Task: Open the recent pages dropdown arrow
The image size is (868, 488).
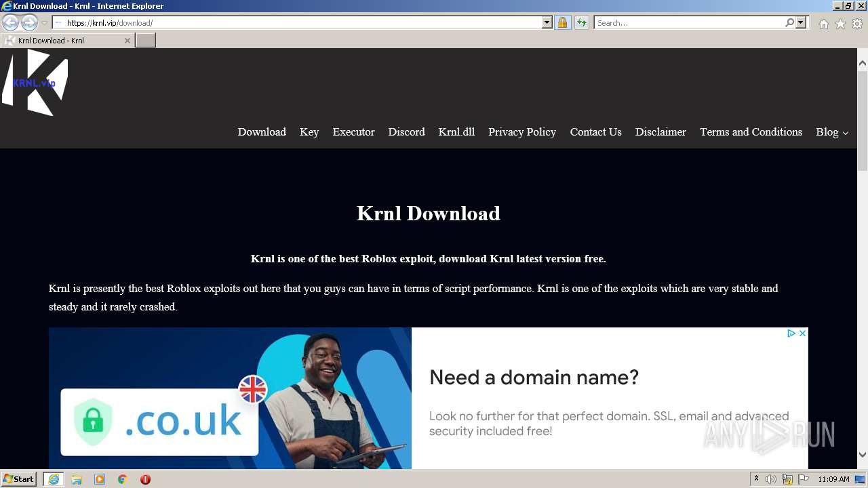Action: coord(44,23)
